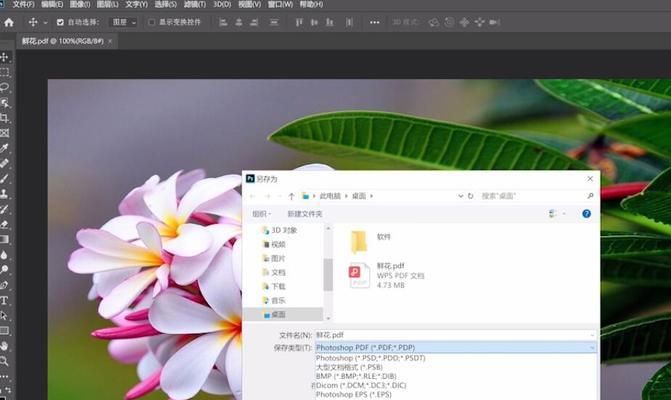Select the Quick Selection tool
The width and height of the screenshot is (671, 400).
tap(4, 103)
